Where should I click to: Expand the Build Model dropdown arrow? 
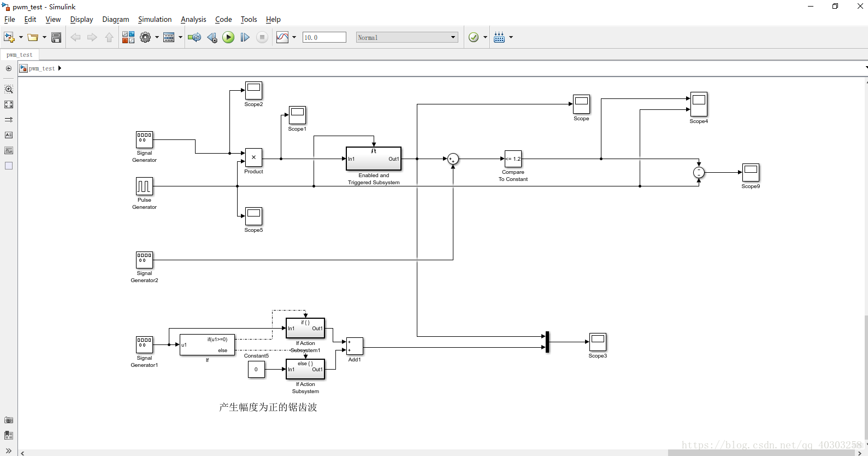[x=511, y=37]
